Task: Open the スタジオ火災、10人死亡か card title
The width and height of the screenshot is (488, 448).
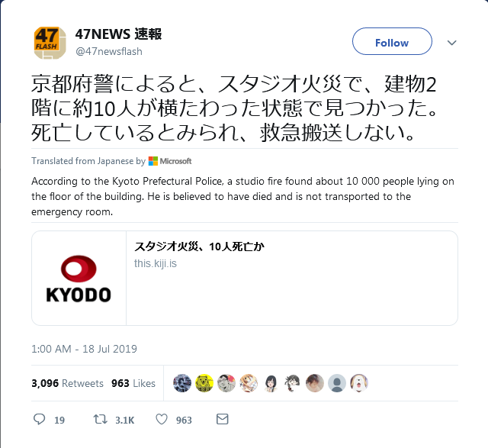Action: pyautogui.click(x=199, y=247)
